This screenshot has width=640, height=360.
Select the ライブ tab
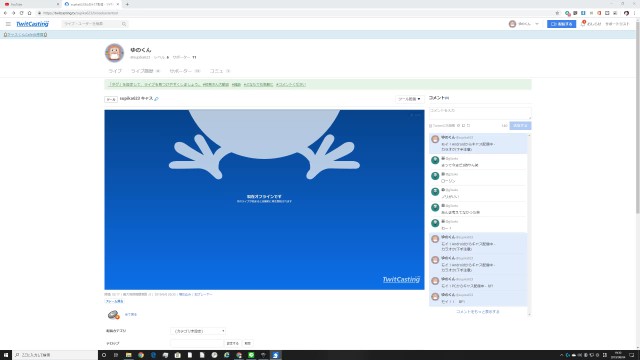click(x=115, y=71)
